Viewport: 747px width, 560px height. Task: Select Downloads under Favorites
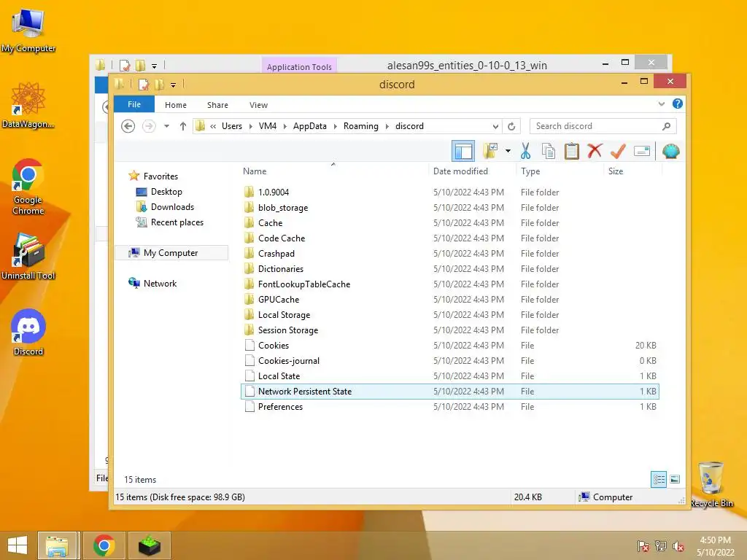click(172, 206)
